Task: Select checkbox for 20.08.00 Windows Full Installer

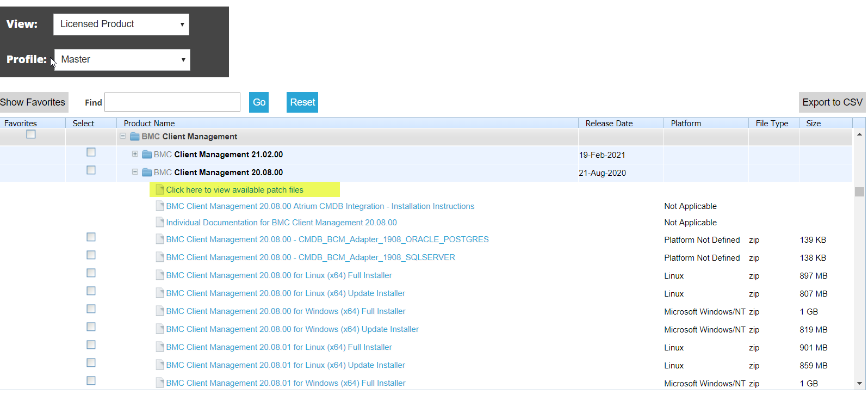Action: tap(91, 309)
